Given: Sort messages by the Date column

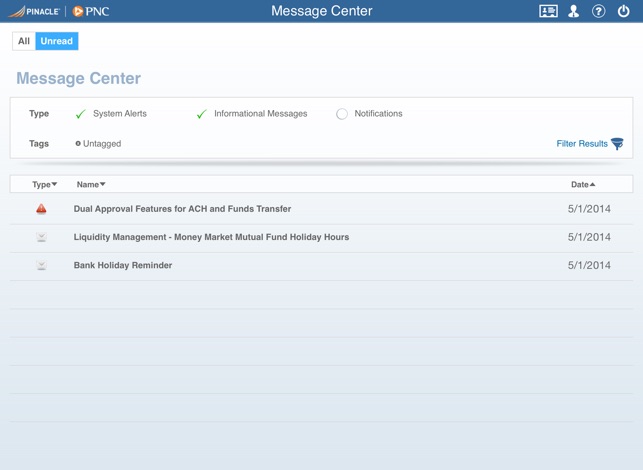Looking at the screenshot, I should [583, 184].
